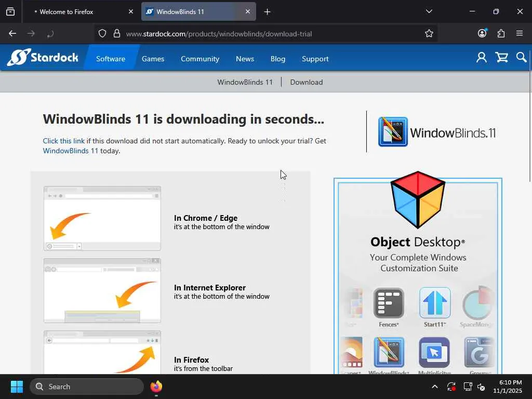Open the Windows Start menu
The height and width of the screenshot is (399, 532).
click(x=17, y=387)
